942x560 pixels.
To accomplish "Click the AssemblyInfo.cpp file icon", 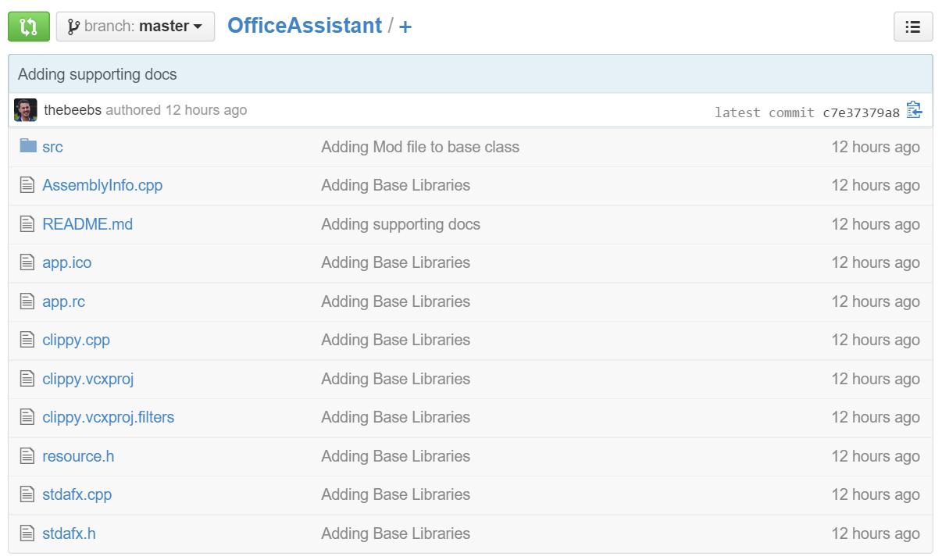I will click(27, 185).
